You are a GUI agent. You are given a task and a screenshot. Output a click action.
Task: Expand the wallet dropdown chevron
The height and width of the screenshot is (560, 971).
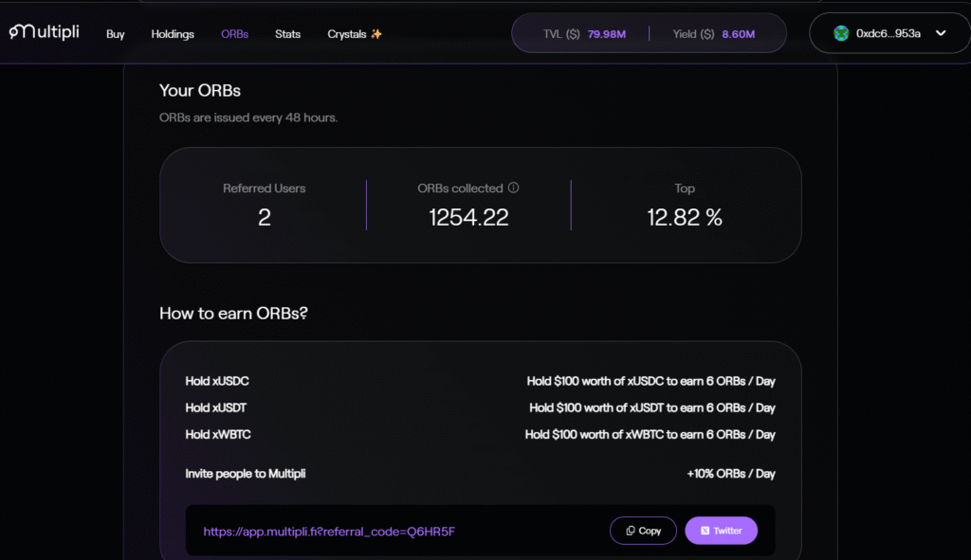(x=941, y=33)
